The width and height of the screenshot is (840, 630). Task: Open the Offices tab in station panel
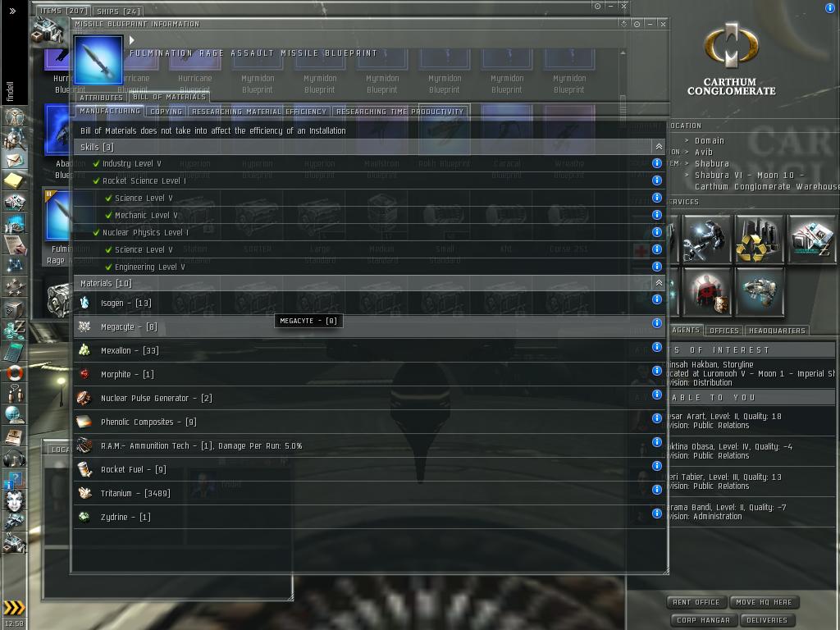[x=724, y=331]
